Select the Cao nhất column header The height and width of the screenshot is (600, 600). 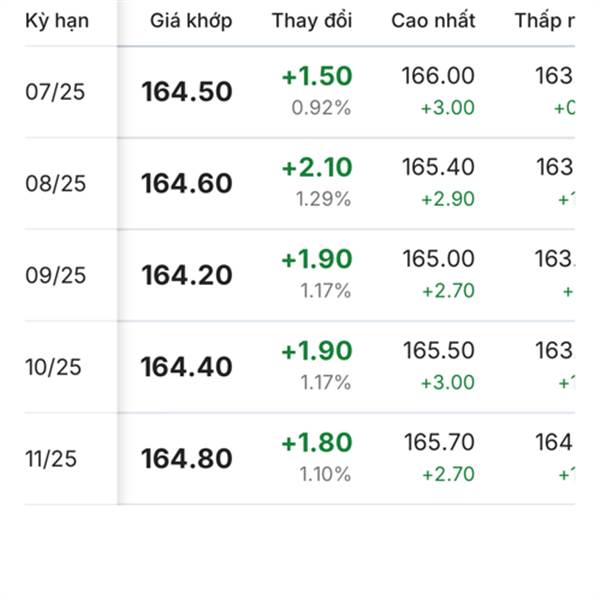click(433, 21)
